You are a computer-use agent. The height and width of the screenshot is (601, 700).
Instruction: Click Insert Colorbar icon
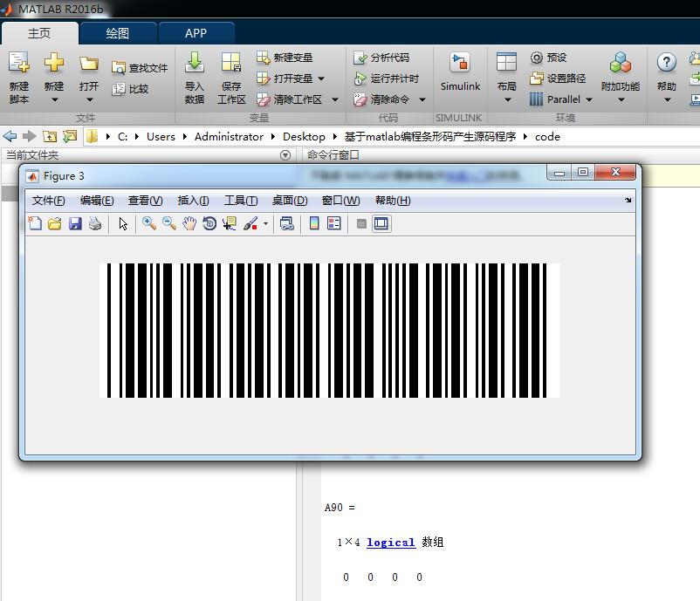point(314,223)
